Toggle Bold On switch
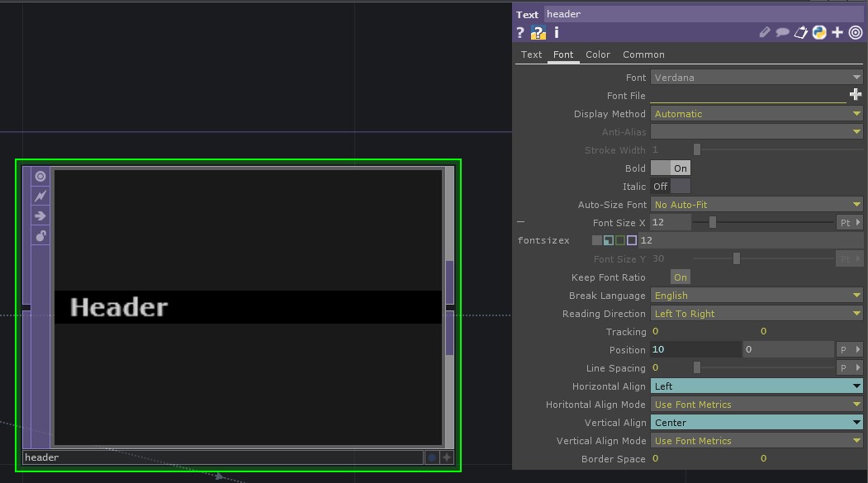 (x=671, y=168)
